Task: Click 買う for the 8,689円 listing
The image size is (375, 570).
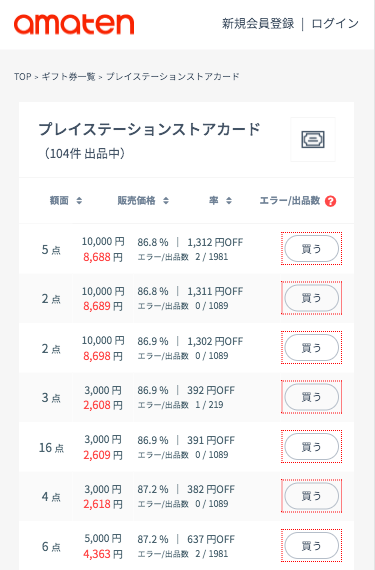Action: tap(311, 298)
